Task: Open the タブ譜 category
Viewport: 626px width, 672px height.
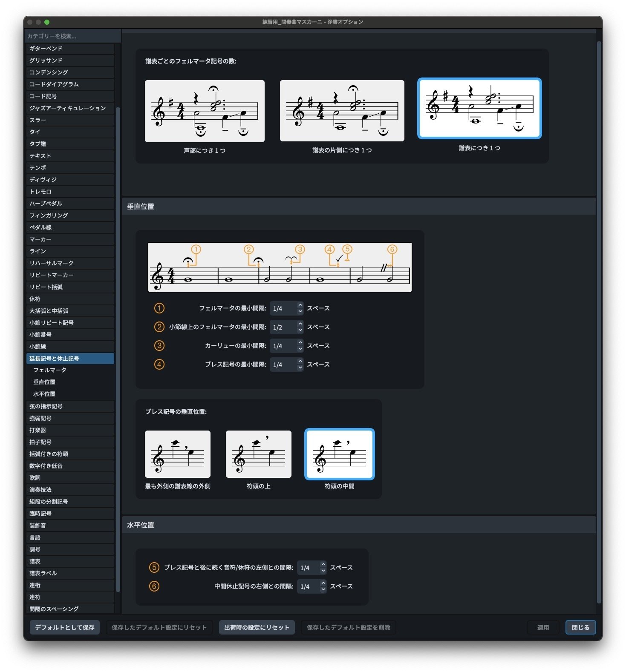Action: click(x=70, y=144)
